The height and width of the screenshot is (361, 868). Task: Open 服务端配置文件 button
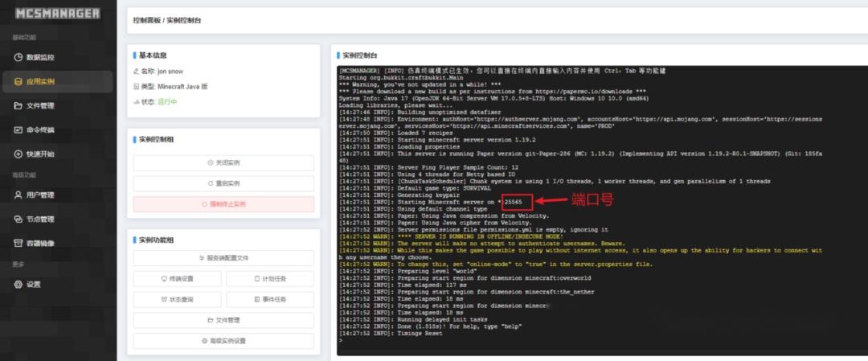tap(223, 258)
